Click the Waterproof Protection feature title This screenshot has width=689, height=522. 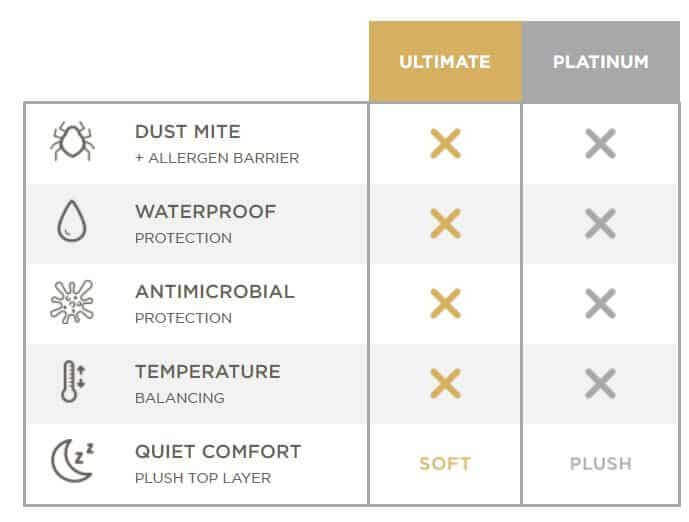pyautogui.click(x=205, y=212)
